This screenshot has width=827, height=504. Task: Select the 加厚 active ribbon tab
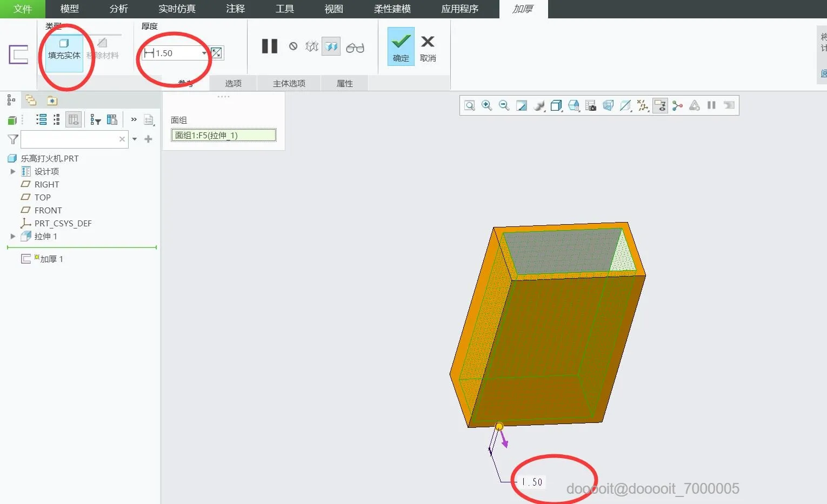coord(523,9)
